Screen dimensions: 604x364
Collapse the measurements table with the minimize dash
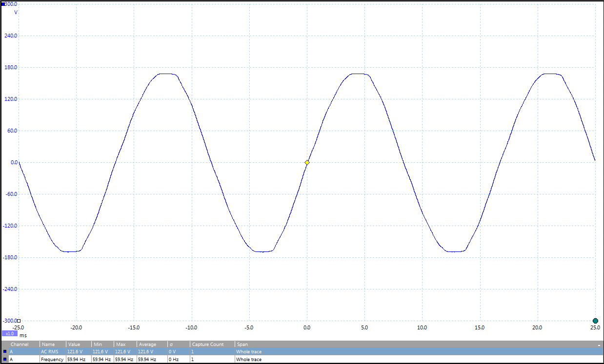[599, 345]
